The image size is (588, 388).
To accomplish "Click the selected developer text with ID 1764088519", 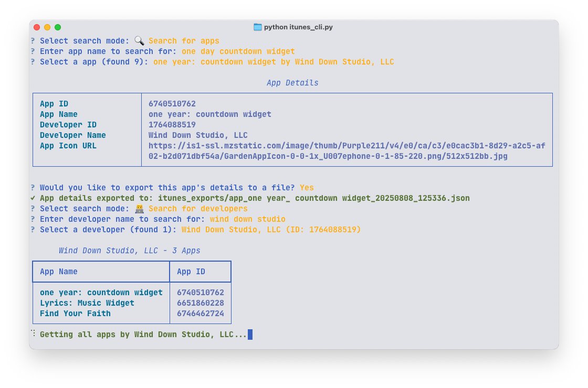I will click(x=271, y=230).
